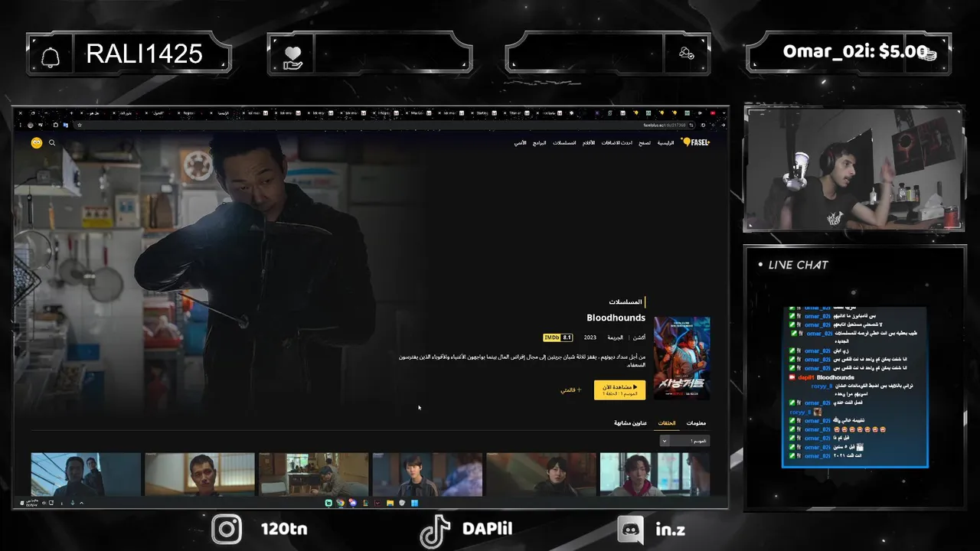Viewport: 980px width, 551px height.
Task: Click the الجريمة genre link
Action: point(616,337)
